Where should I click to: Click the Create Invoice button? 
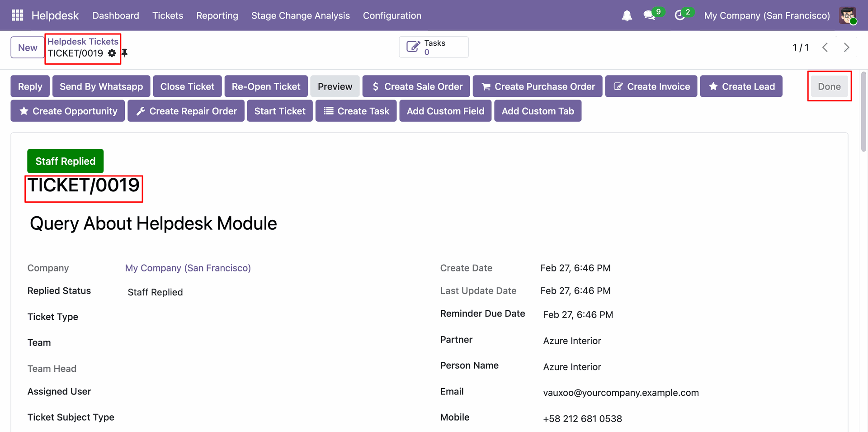tap(651, 86)
